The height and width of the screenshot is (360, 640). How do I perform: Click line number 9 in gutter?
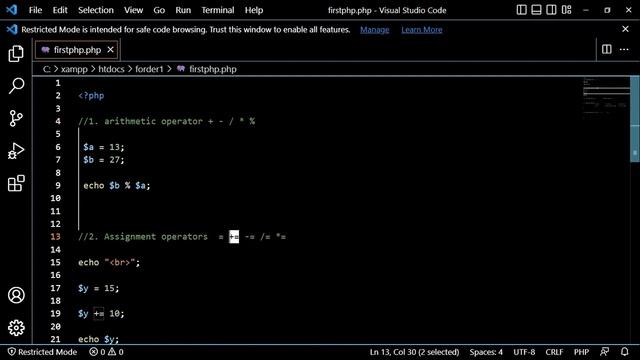(x=58, y=185)
